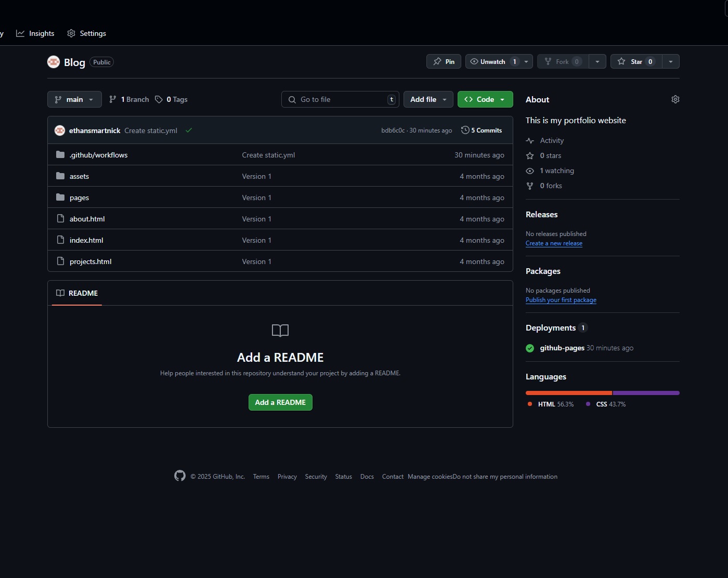Open the star lists dropdown arrow

click(671, 61)
